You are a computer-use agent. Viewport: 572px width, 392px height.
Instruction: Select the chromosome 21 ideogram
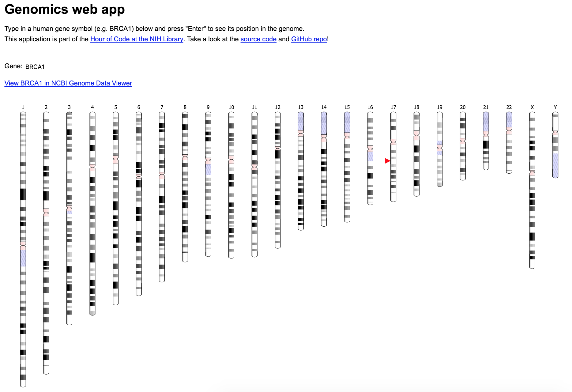pos(486,141)
